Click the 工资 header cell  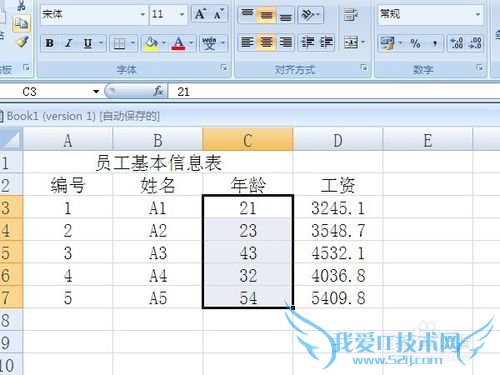click(338, 185)
